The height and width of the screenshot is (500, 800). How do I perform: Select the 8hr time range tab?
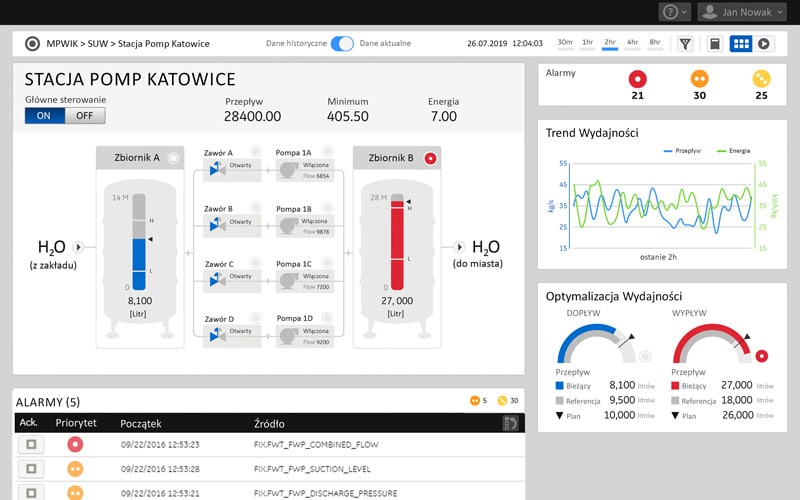point(655,43)
